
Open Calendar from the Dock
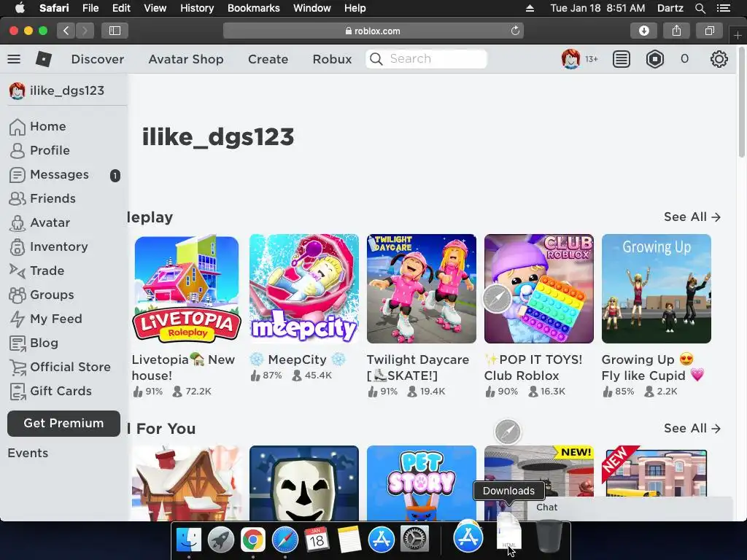(x=317, y=540)
